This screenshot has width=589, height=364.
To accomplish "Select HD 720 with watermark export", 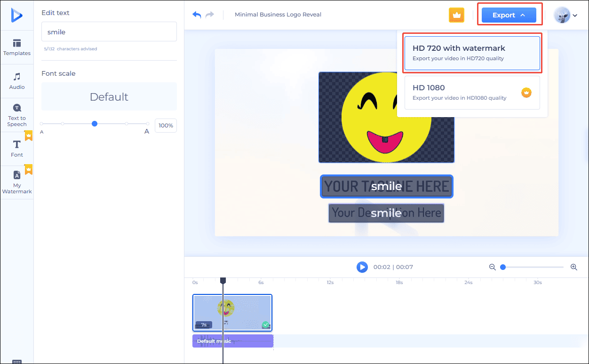I will pos(472,52).
